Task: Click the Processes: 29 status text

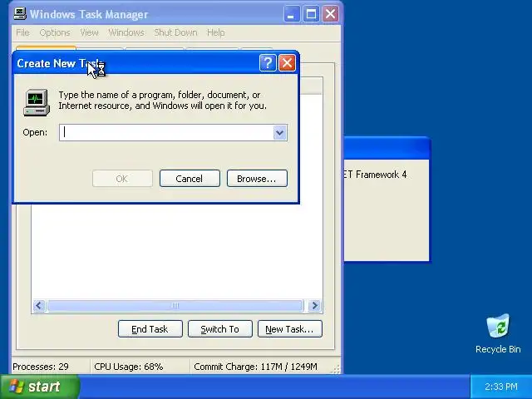Action: [41, 367]
